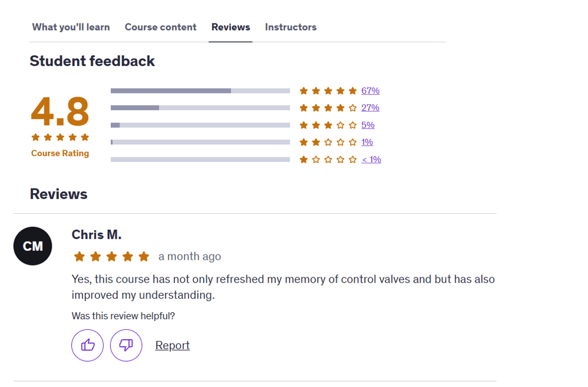Click the < 1% rating filter link

click(371, 160)
